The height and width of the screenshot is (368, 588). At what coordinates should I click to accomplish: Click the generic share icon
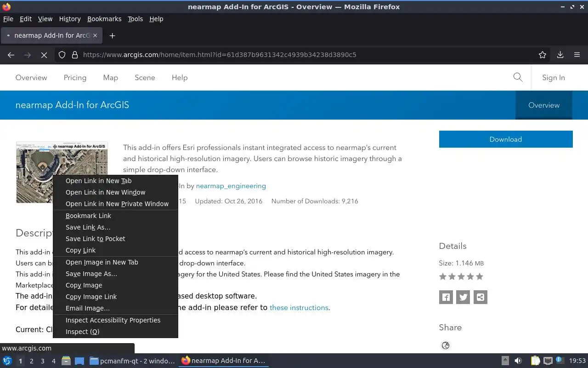(481, 297)
